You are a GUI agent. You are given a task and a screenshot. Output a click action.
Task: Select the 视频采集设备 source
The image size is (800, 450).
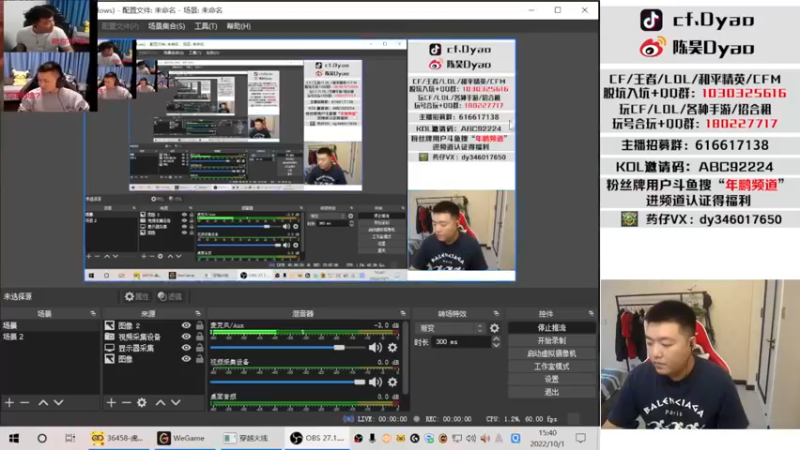(x=141, y=337)
